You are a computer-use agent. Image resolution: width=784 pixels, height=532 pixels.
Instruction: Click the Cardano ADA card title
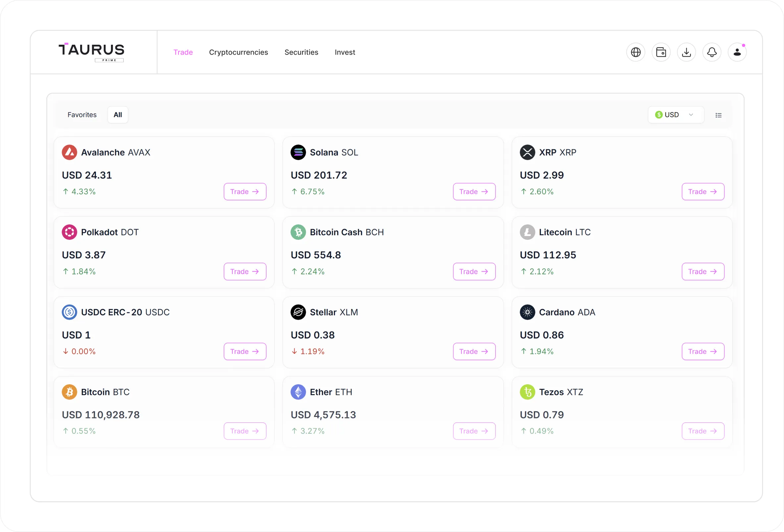567,312
